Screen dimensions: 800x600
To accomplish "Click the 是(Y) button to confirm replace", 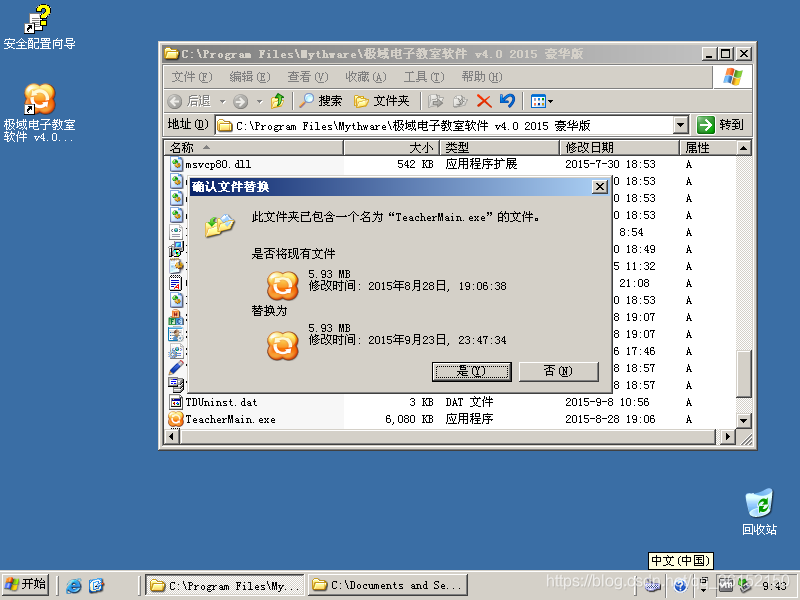I will (x=471, y=371).
